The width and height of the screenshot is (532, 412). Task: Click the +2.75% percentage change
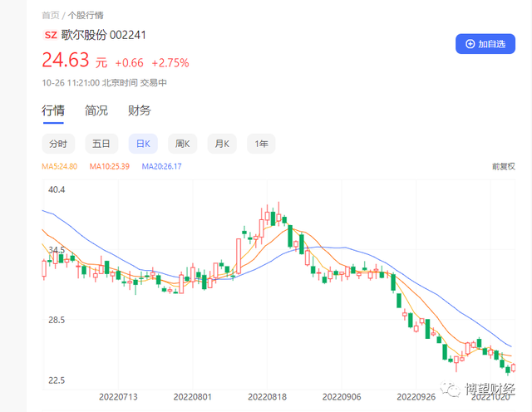coord(170,63)
